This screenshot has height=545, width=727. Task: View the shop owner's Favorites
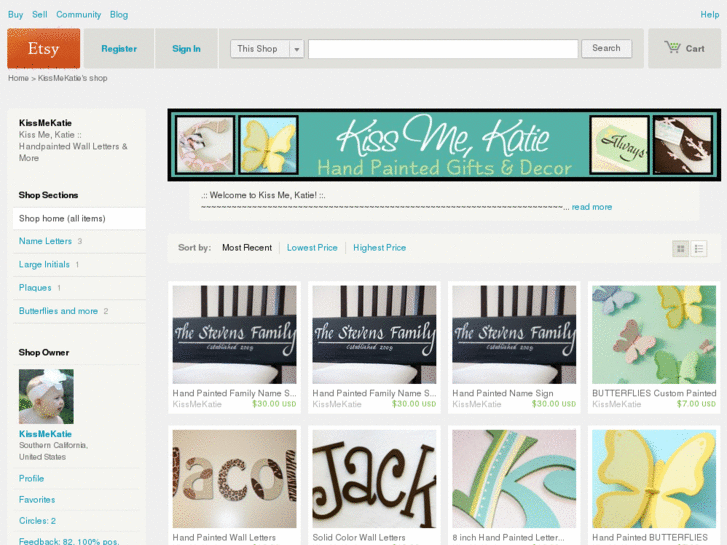[37, 500]
